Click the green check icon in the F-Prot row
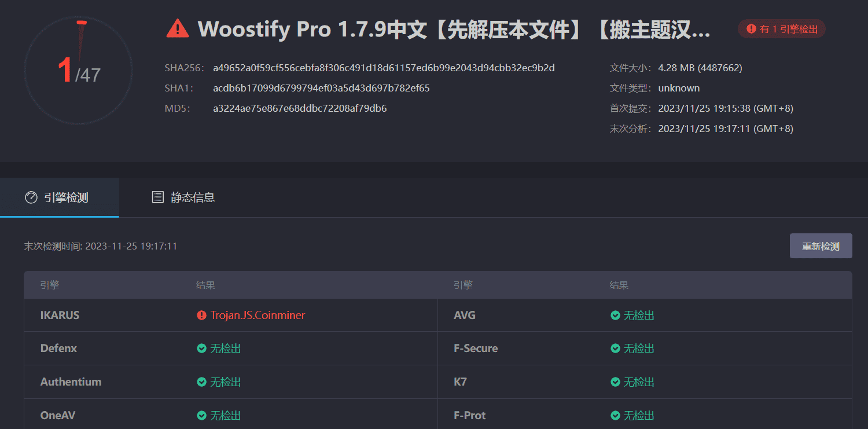Image resolution: width=868 pixels, height=429 pixels. click(x=616, y=416)
